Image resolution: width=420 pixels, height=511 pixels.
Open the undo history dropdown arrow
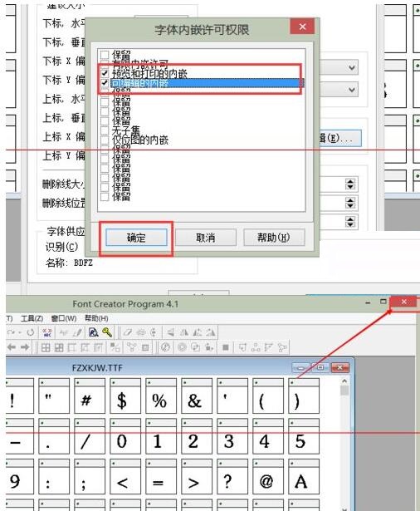click(20, 332)
